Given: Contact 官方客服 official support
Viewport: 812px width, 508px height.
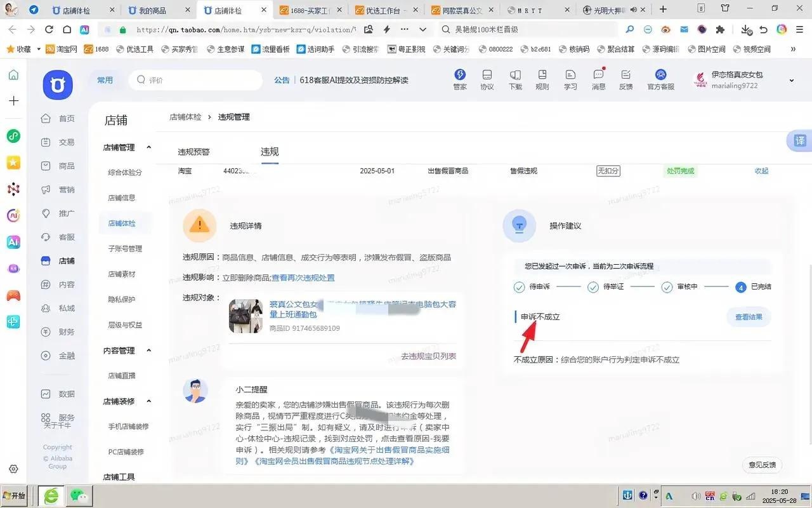Looking at the screenshot, I should (660, 79).
